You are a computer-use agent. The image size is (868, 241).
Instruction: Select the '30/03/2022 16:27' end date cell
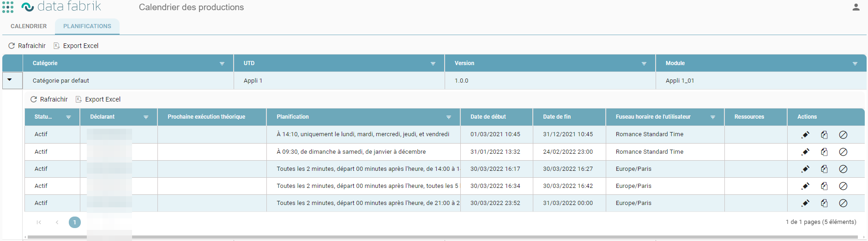point(569,169)
